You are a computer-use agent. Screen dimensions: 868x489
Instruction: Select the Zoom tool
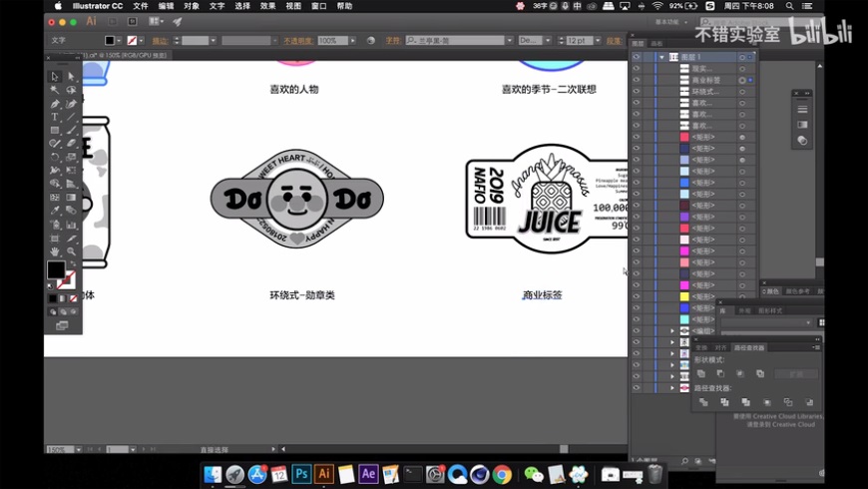pyautogui.click(x=71, y=251)
